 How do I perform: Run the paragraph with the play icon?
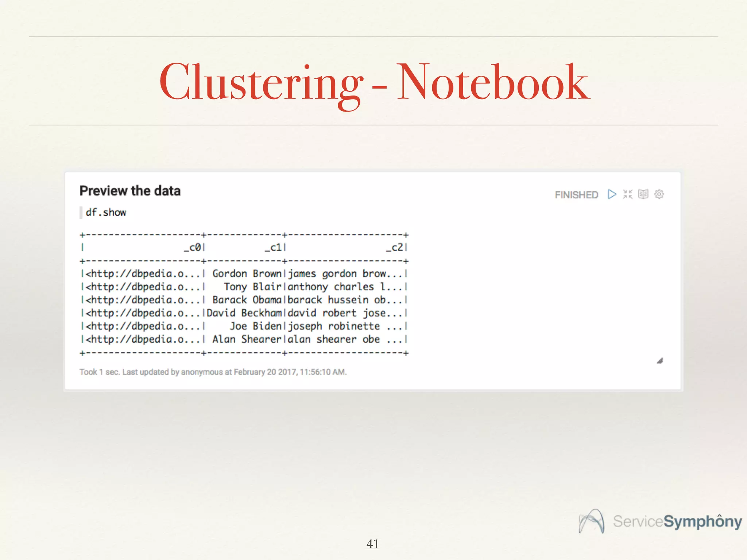pyautogui.click(x=612, y=194)
